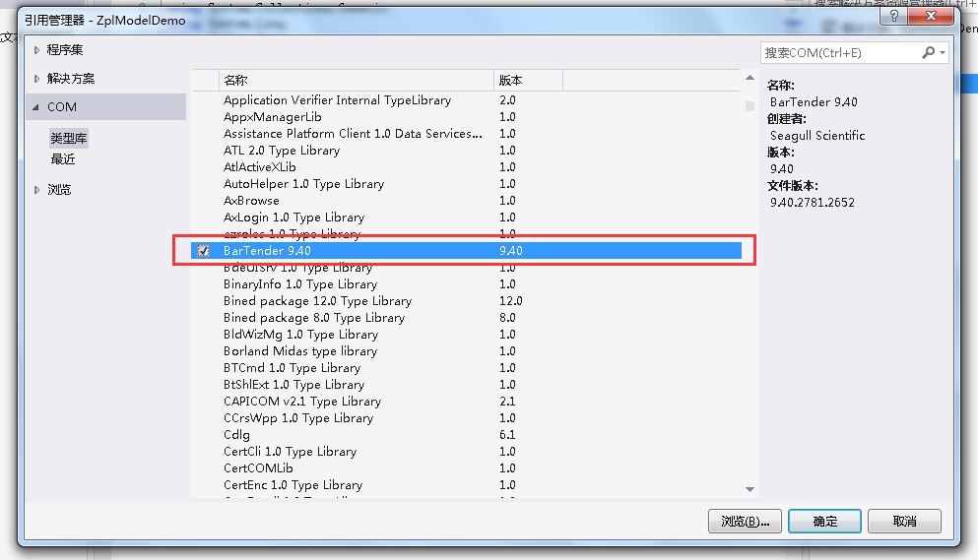Click the scrollbar up arrow

(750, 78)
